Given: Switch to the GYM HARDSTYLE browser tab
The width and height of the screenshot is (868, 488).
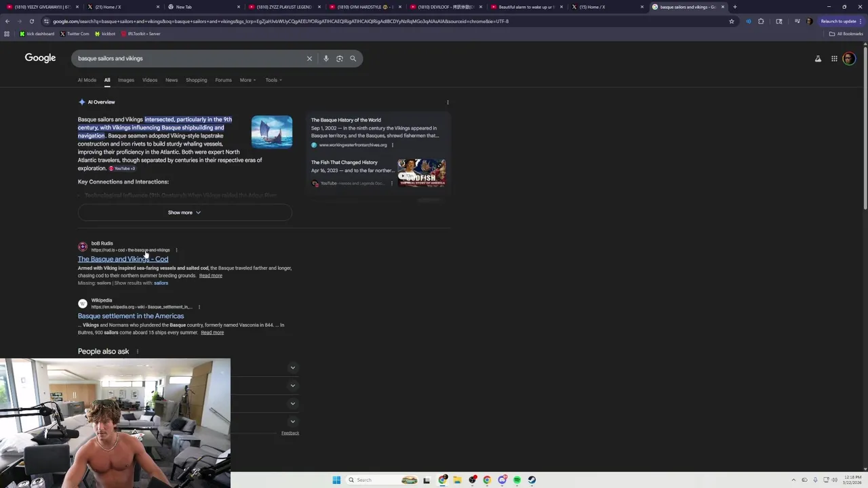Looking at the screenshot, I should [364, 7].
